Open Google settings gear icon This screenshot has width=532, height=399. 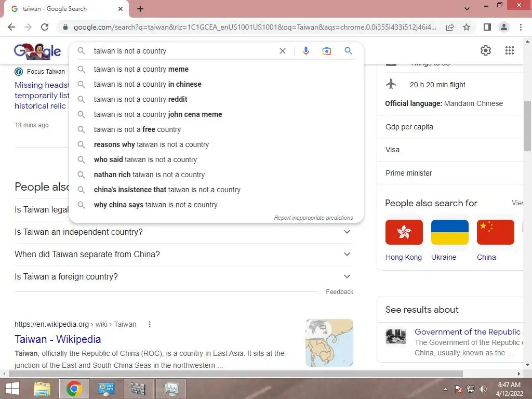[486, 50]
